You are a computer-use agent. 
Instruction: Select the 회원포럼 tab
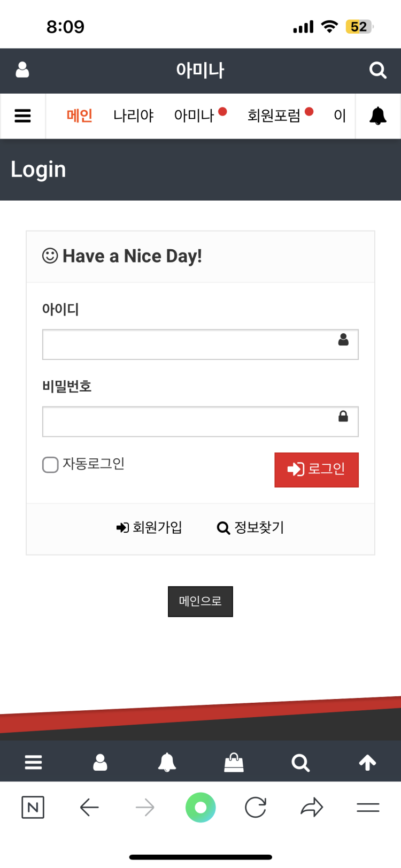274,116
